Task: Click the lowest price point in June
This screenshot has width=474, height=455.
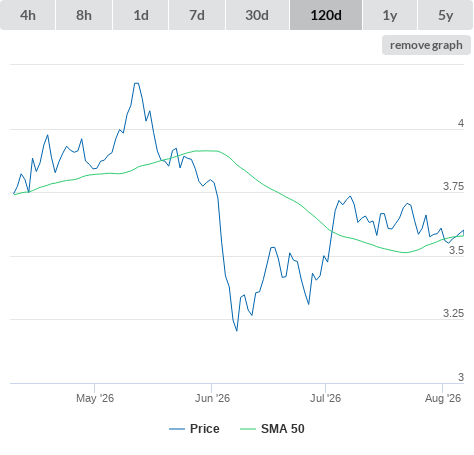Action: coord(237,331)
